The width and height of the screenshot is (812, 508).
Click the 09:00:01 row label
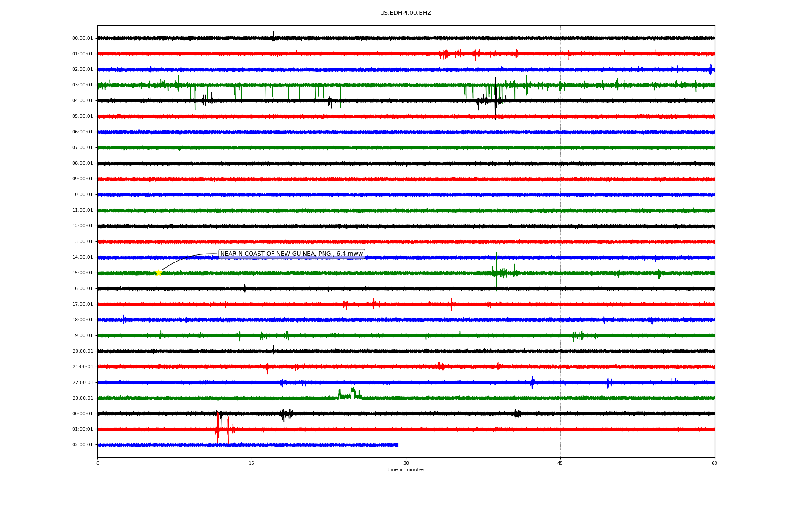click(82, 179)
